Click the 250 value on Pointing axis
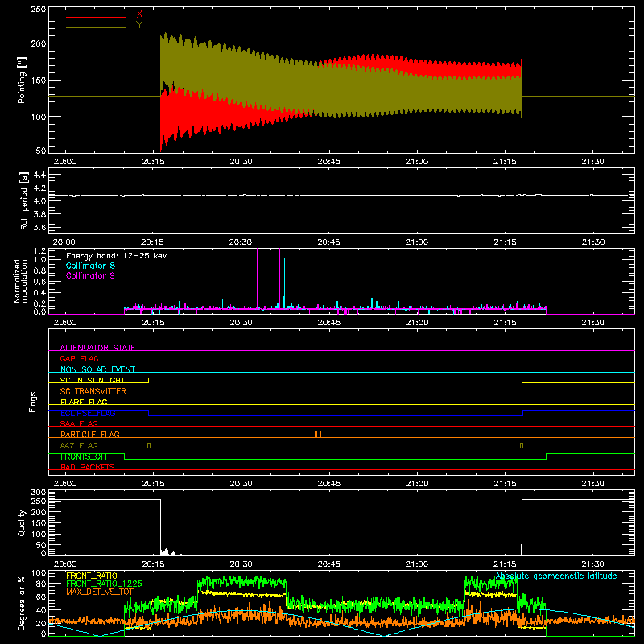The width and height of the screenshot is (644, 644). (38, 10)
